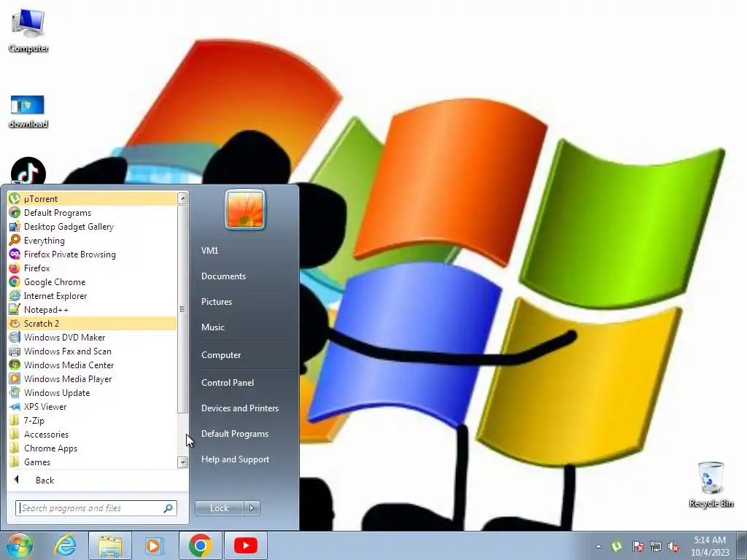Viewport: 747px width, 560px height.
Task: Click the magnifier icon in the search box
Action: pyautogui.click(x=169, y=508)
